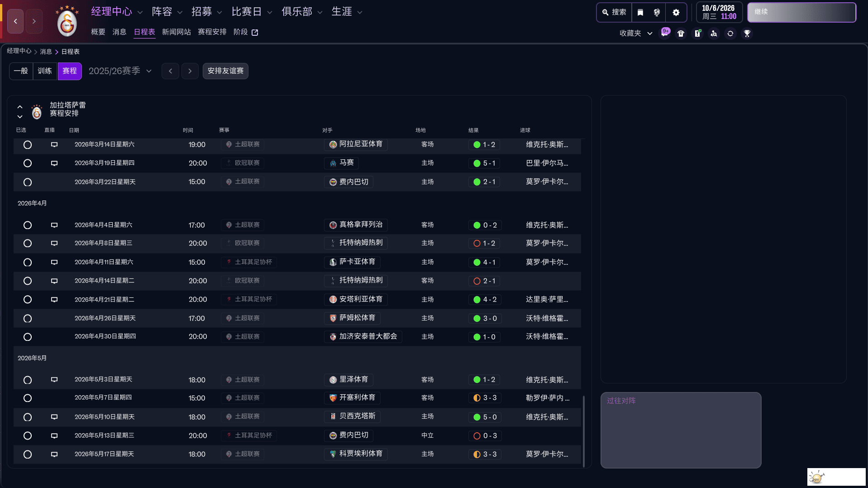Open the settings gear icon
The image size is (868, 488).
(x=676, y=12)
